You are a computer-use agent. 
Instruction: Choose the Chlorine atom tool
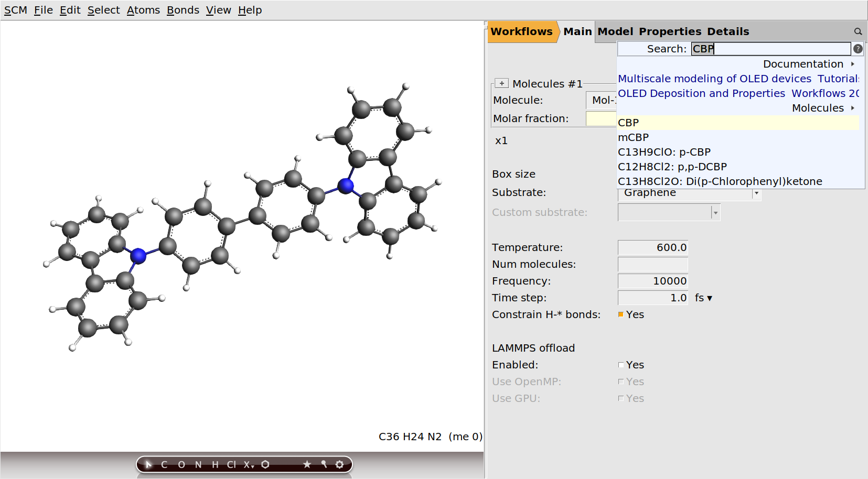pyautogui.click(x=231, y=464)
